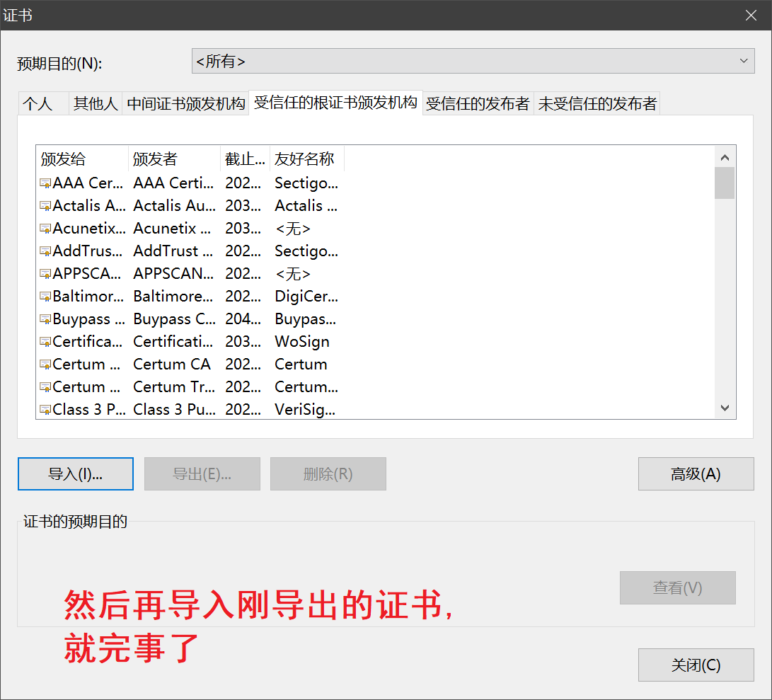Select the Baltimor... certificate row
The image size is (772, 700).
tap(190, 297)
